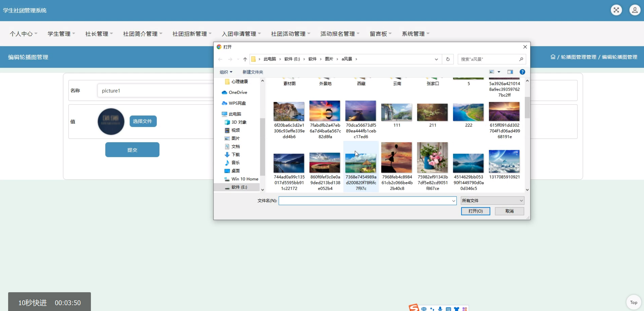Expand the address bar history dropdown
Screen dimensions: 644x311
[x=436, y=59]
